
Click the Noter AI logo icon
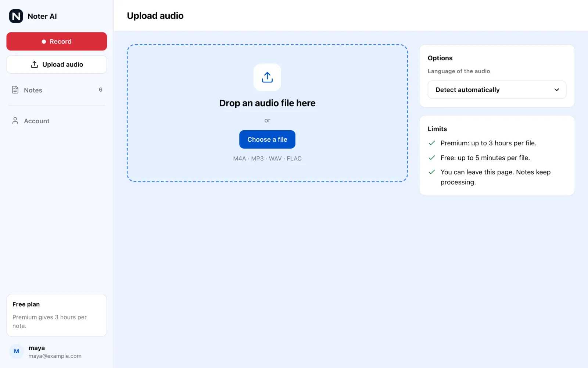coord(16,16)
